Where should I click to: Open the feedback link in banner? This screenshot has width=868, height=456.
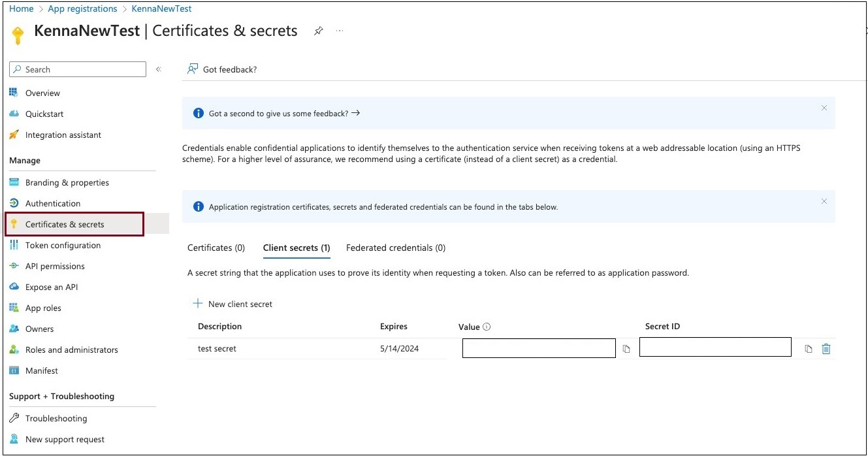coord(284,113)
